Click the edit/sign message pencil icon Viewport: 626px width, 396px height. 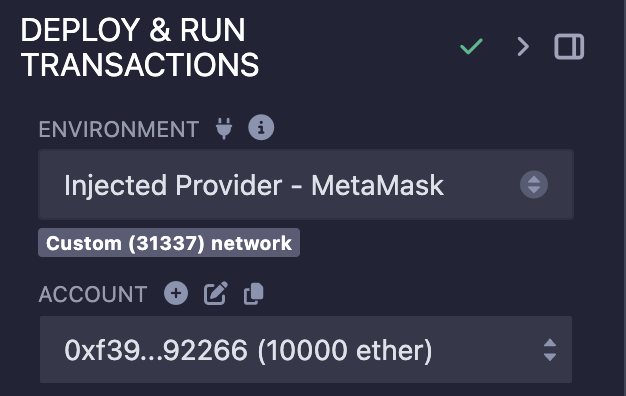tap(216, 293)
